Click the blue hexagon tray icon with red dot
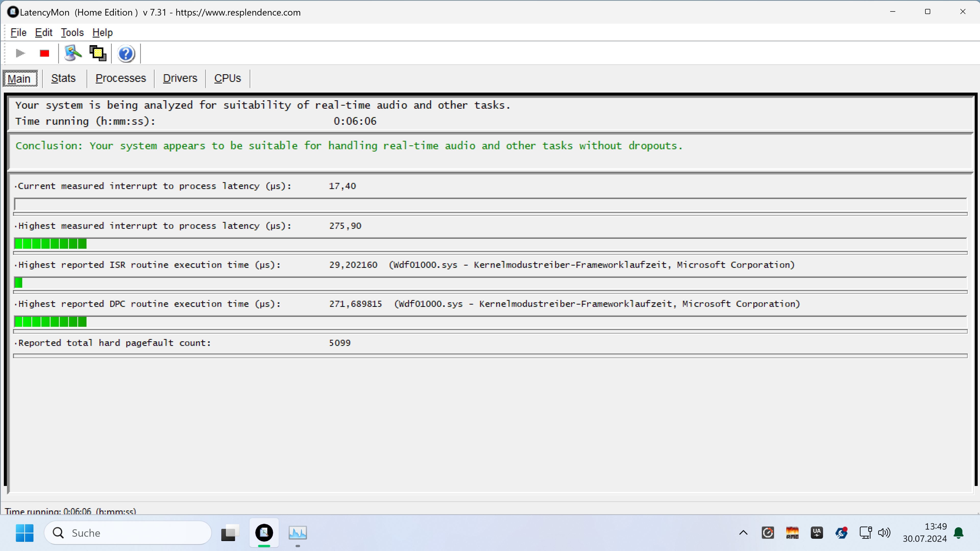This screenshot has width=980, height=551. [x=841, y=533]
